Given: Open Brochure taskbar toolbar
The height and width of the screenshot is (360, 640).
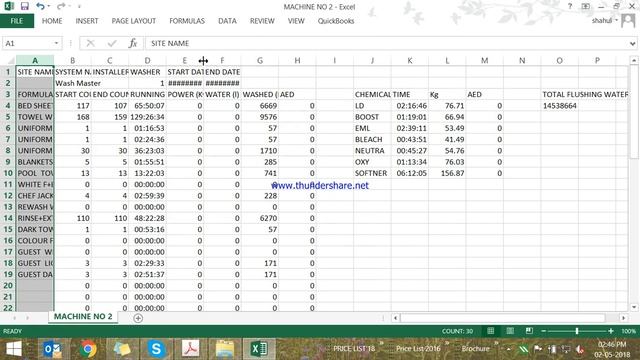Looking at the screenshot, I should click(x=475, y=349).
